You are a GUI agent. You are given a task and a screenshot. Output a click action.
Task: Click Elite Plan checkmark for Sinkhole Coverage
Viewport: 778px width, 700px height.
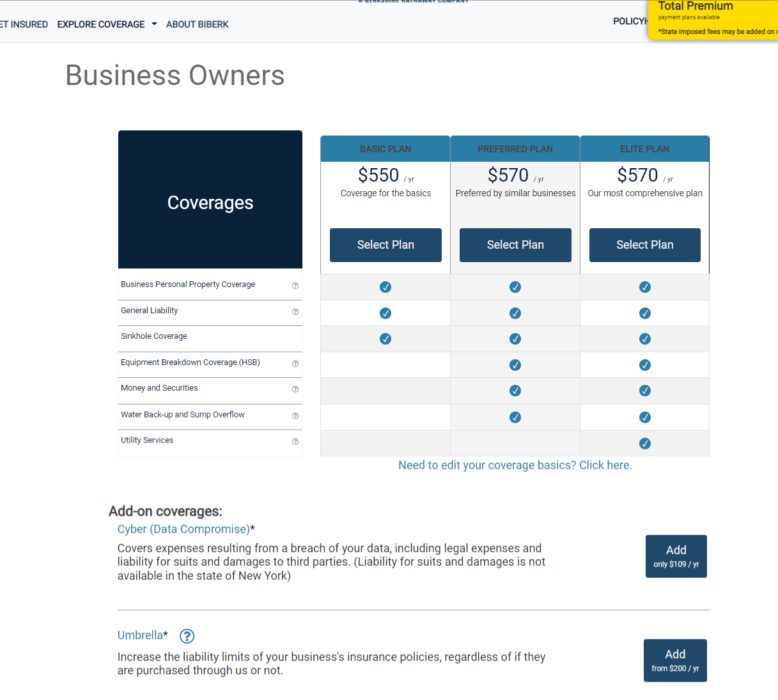coord(645,339)
